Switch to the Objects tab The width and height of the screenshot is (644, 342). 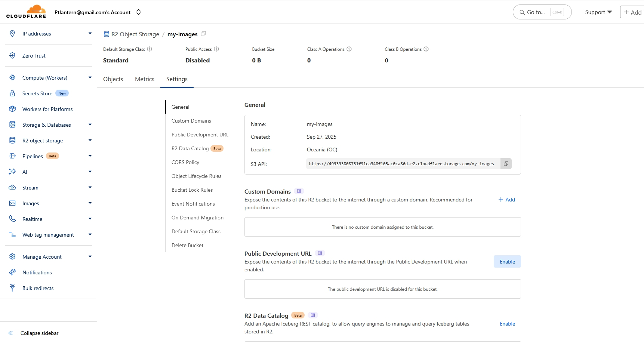pyautogui.click(x=113, y=79)
